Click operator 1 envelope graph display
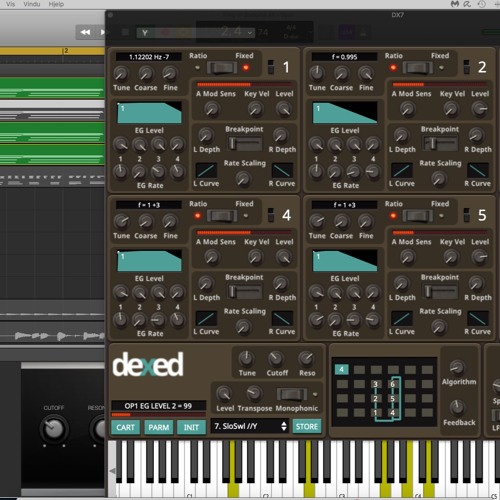This screenshot has height=500, width=500. pyautogui.click(x=149, y=113)
